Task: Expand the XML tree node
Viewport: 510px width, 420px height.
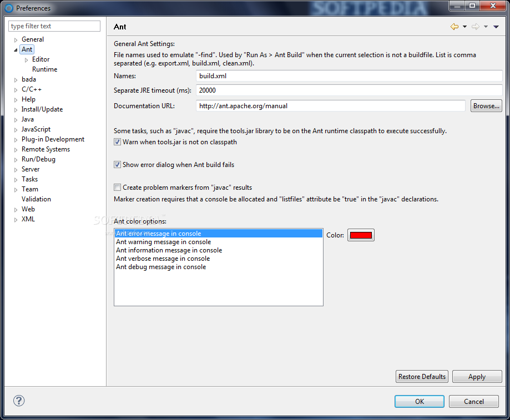Action: 16,220
